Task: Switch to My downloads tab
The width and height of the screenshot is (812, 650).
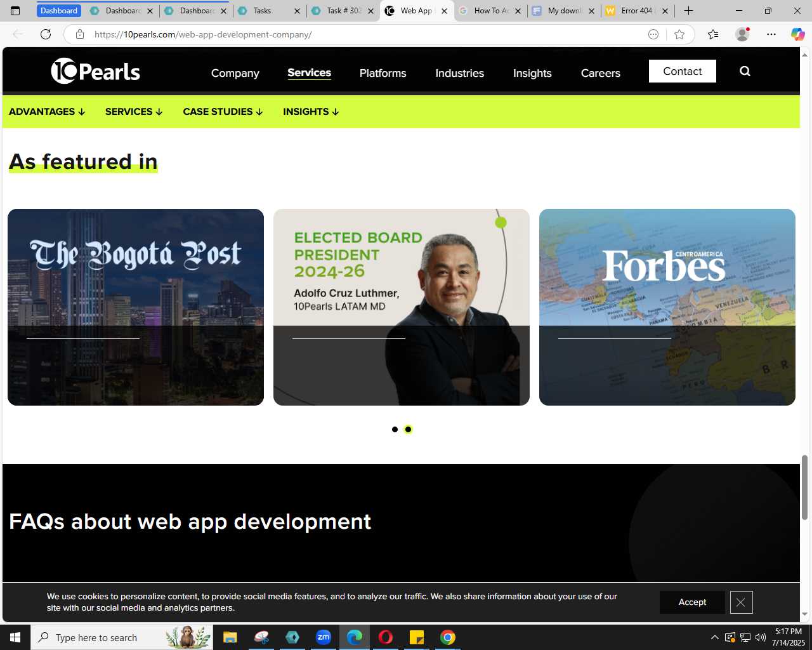Action: click(x=564, y=11)
